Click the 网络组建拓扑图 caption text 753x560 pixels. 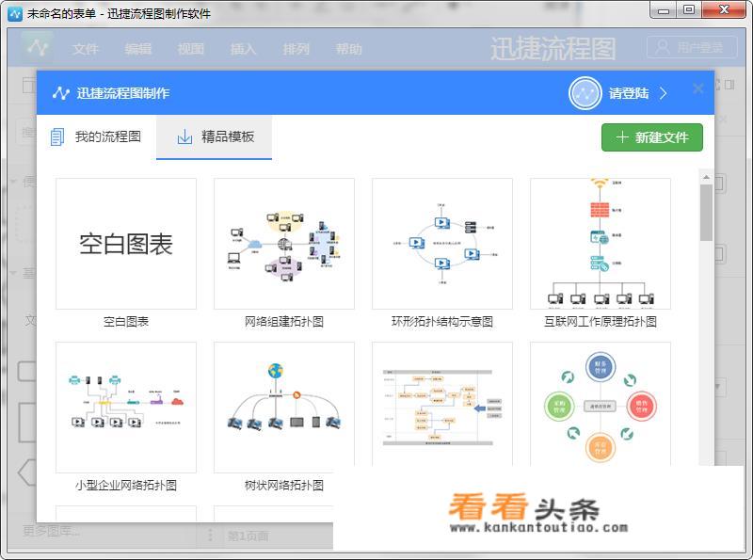pyautogui.click(x=284, y=322)
